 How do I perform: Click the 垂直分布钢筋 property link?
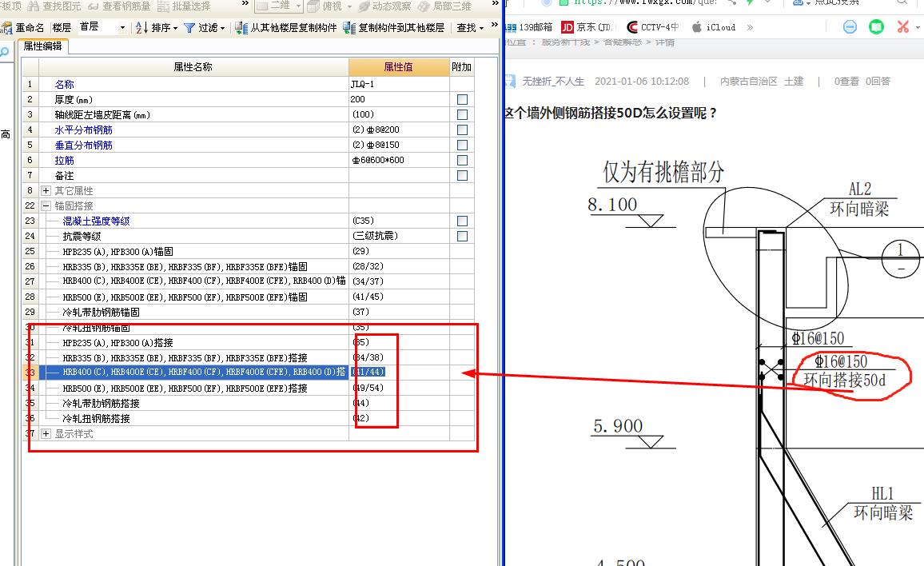pyautogui.click(x=83, y=145)
